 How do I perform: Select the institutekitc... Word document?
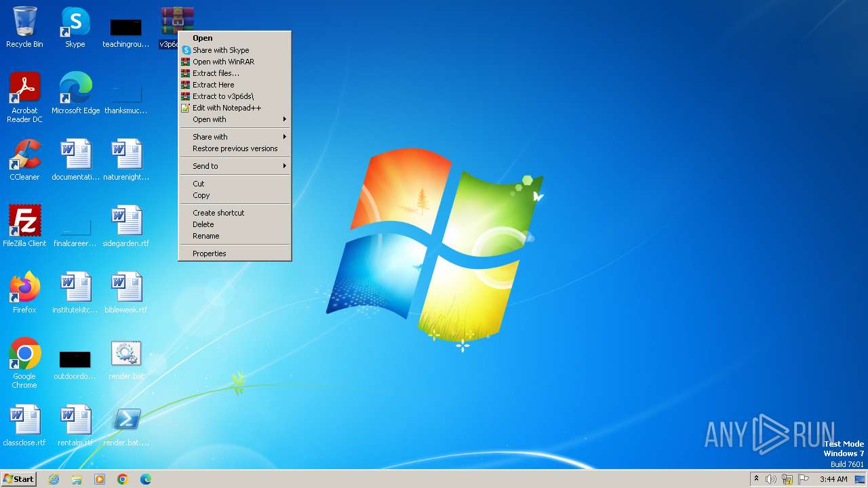(75, 293)
